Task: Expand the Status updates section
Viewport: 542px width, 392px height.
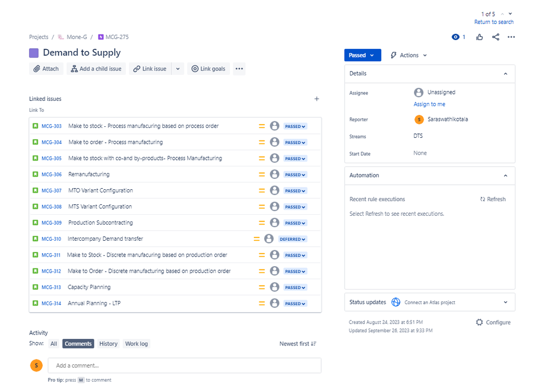Action: coord(505,302)
